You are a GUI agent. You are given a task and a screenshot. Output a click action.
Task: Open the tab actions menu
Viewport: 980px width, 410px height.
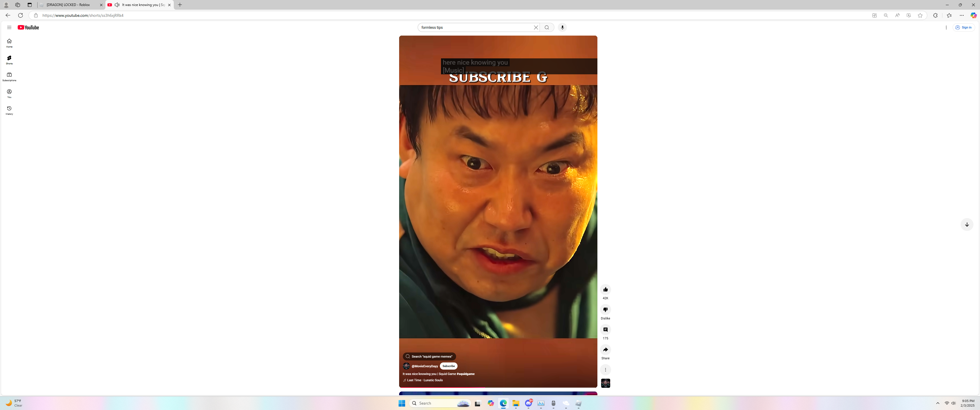pos(30,5)
